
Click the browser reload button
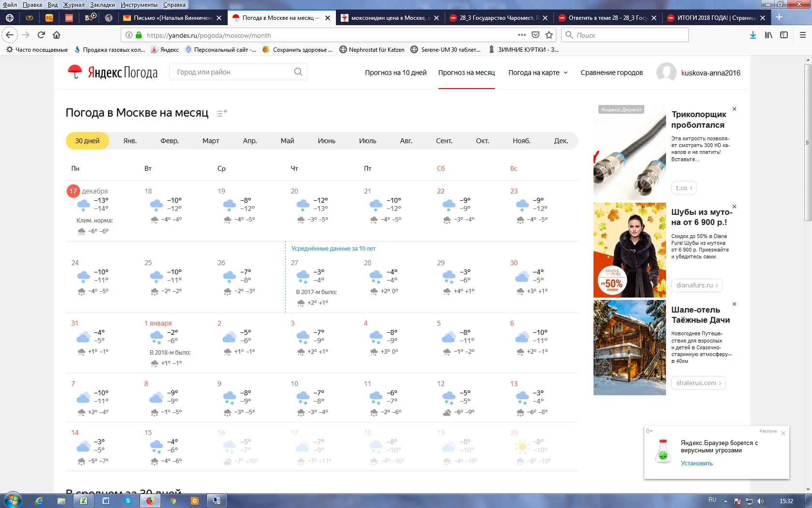(x=41, y=35)
